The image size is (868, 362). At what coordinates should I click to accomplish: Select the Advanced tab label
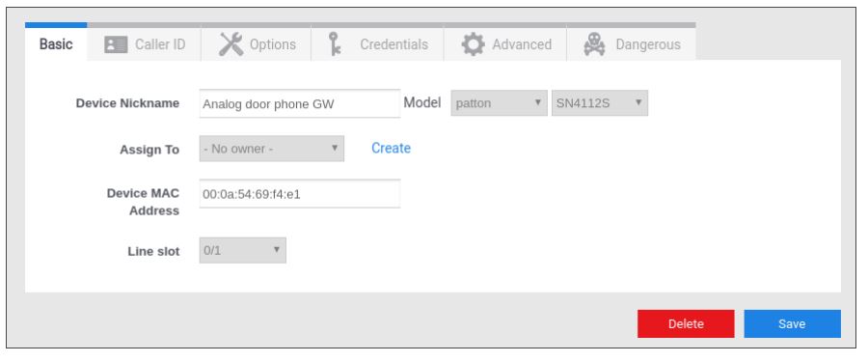[522, 44]
